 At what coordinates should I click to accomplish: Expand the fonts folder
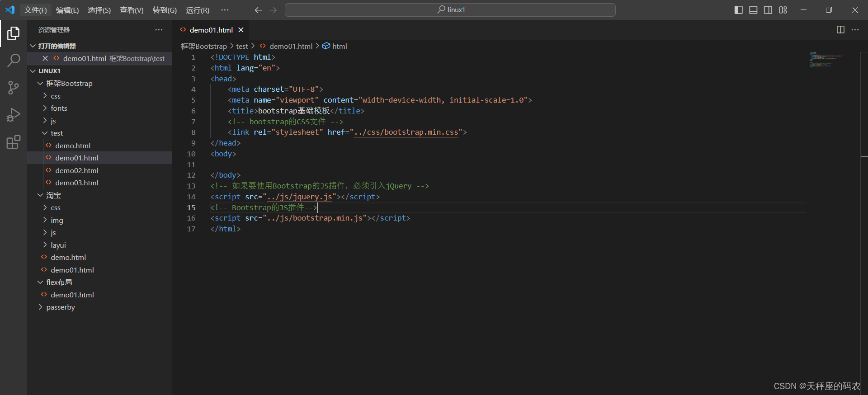99,108
